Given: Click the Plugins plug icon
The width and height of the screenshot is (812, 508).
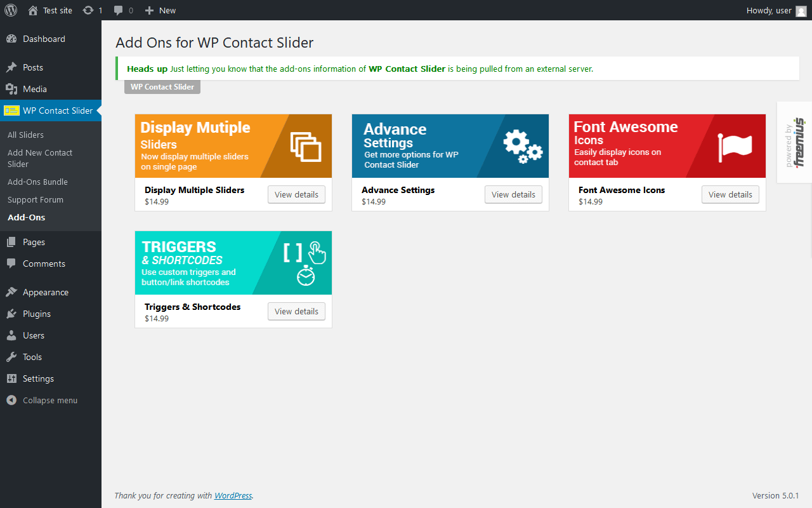Looking at the screenshot, I should [x=11, y=314].
